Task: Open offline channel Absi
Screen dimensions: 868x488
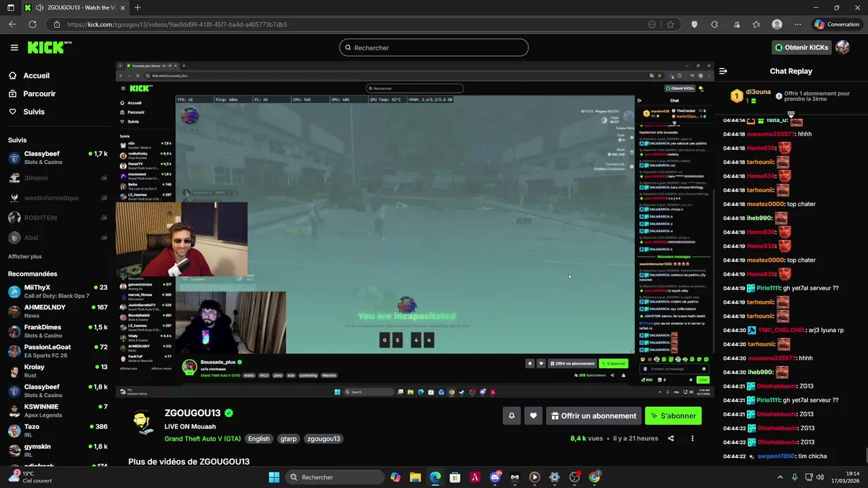Action: [x=58, y=238]
